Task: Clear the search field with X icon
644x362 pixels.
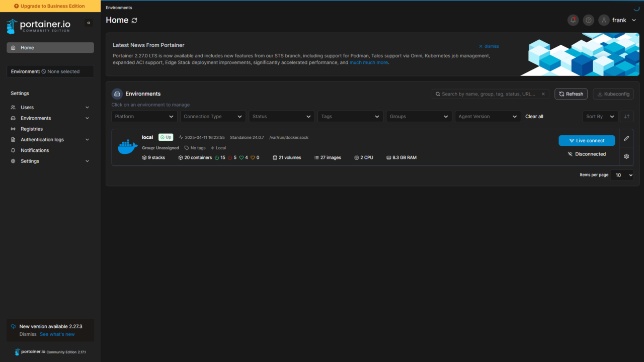Action: tap(543, 94)
